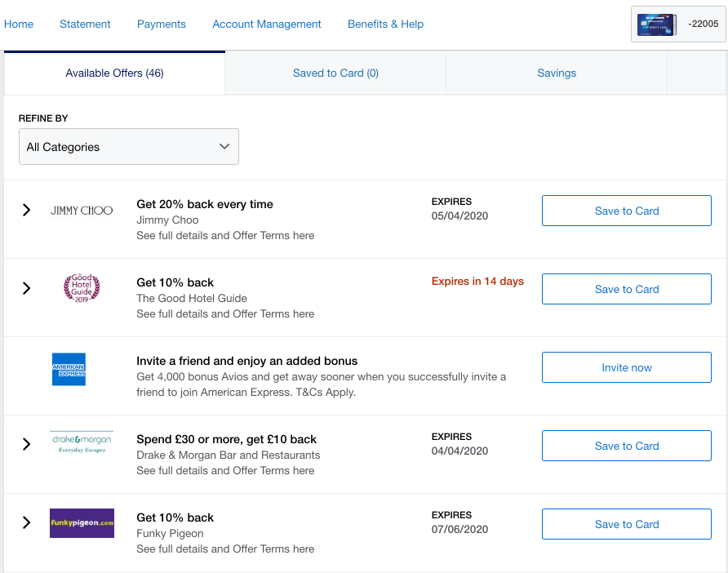Click 'Invite a friend and enjoy an added bonus'
This screenshot has height=573, width=728.
(247, 361)
